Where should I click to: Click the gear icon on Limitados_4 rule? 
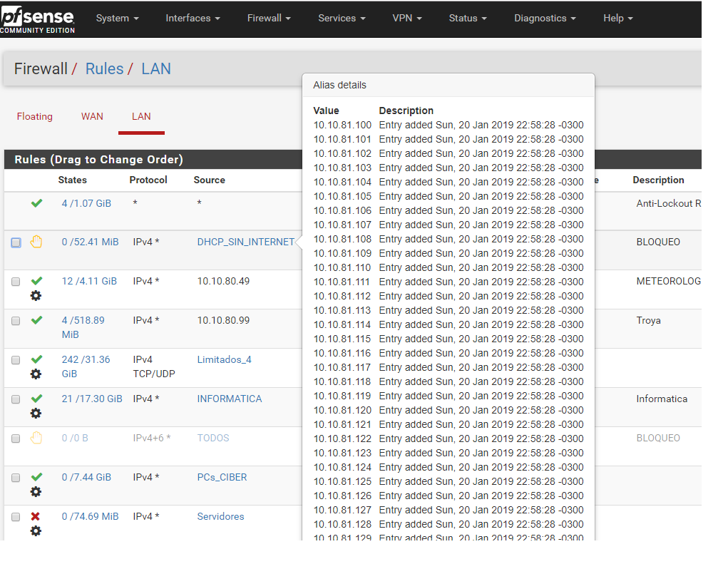tap(36, 374)
